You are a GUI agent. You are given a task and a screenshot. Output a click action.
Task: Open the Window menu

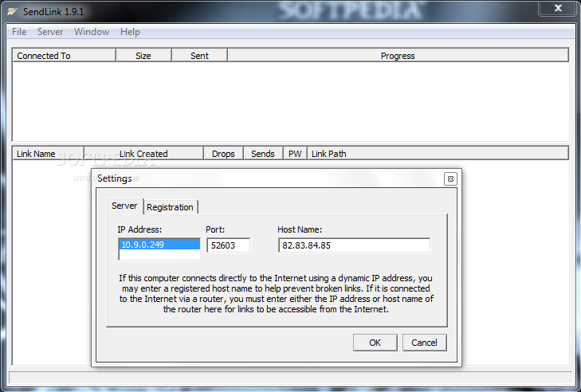(92, 32)
